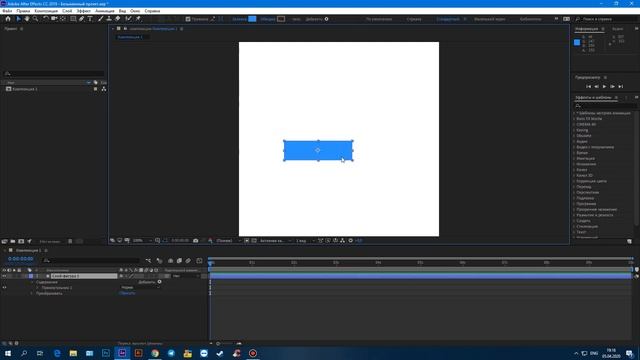
Task: Toggle visibility of Rectangle 1 group
Action: point(4,288)
